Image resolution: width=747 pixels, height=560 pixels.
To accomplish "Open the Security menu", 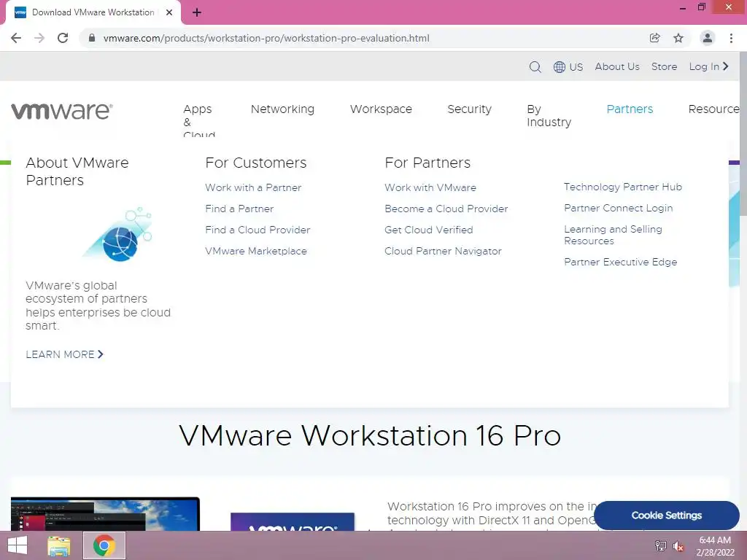I will point(469,109).
